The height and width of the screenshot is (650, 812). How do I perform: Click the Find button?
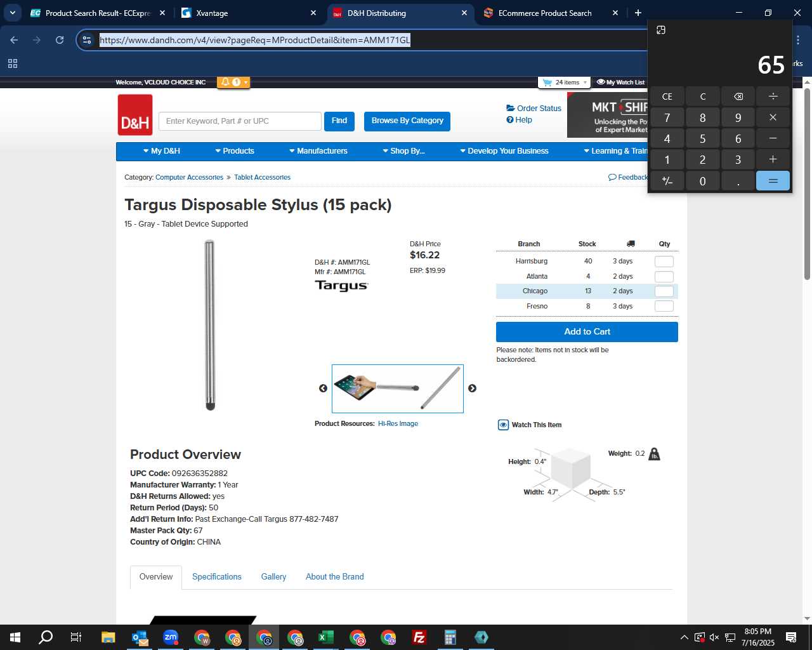(x=339, y=121)
